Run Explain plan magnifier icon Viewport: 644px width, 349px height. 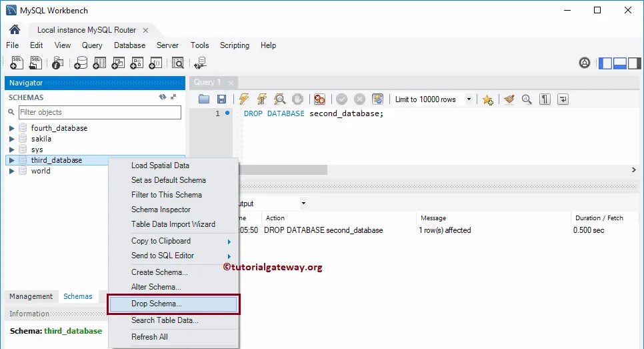(280, 99)
